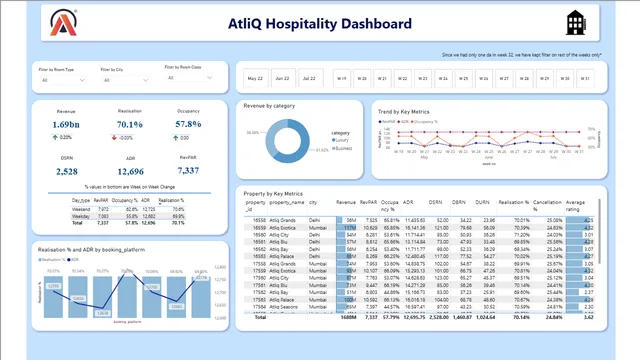Click the green up arrow under Revenue
The image size is (640, 360).
click(x=55, y=138)
